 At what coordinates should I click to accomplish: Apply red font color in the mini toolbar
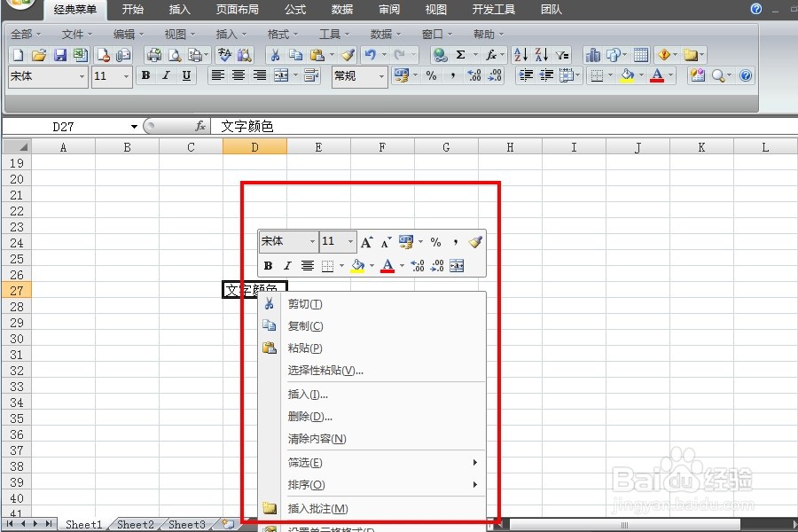coord(387,266)
